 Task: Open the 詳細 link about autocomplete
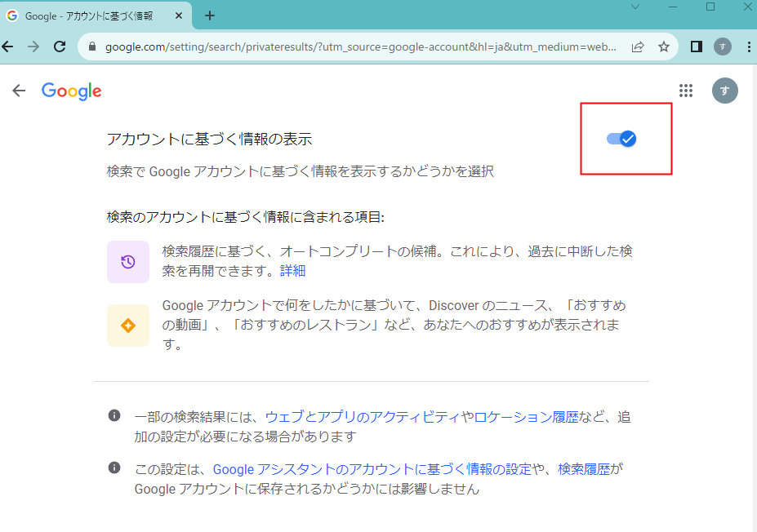[292, 270]
